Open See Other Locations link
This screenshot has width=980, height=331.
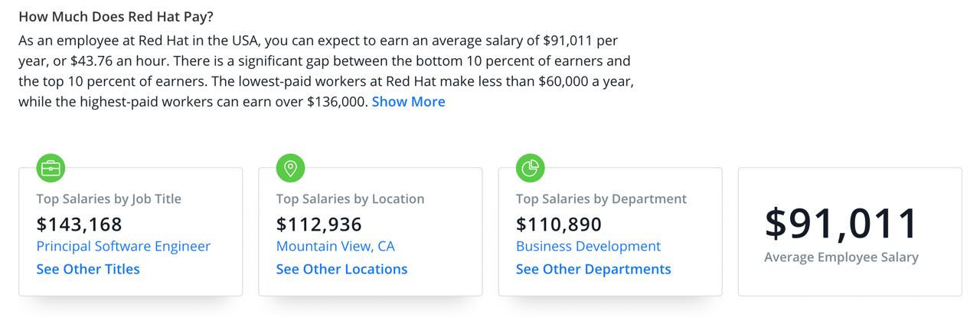coord(341,269)
